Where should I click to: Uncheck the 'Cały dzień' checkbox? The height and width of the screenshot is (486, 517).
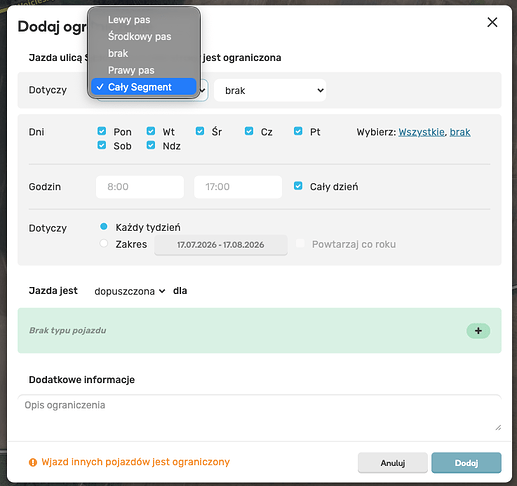298,186
